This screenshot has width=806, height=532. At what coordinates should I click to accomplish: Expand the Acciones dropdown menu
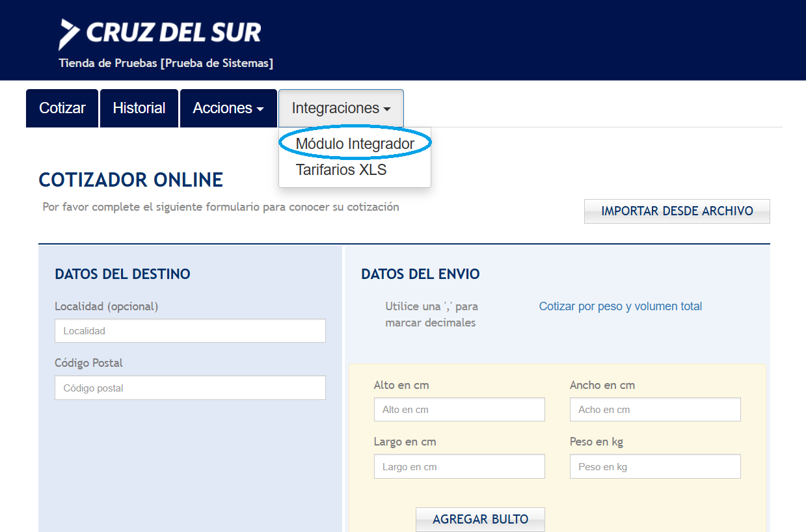tap(228, 108)
